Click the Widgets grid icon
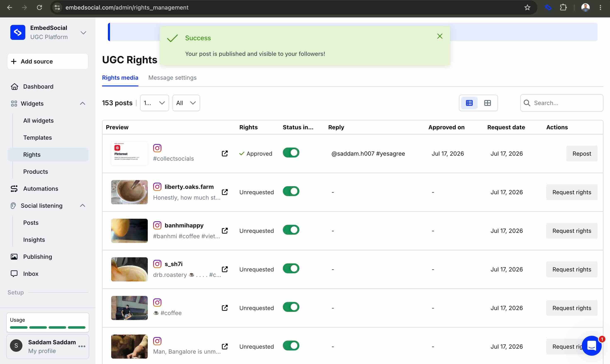The height and width of the screenshot is (364, 610). pyautogui.click(x=14, y=104)
